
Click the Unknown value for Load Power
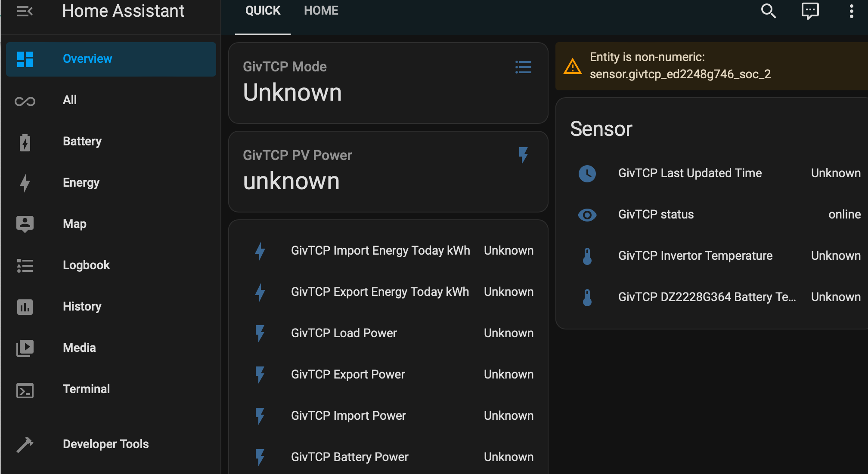click(x=508, y=333)
